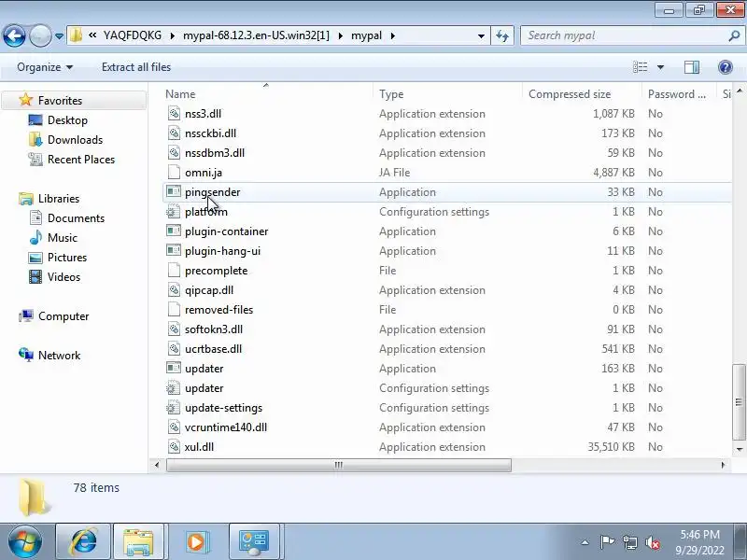Select the qipcap.dll file icon
747x560 pixels.
pyautogui.click(x=174, y=289)
